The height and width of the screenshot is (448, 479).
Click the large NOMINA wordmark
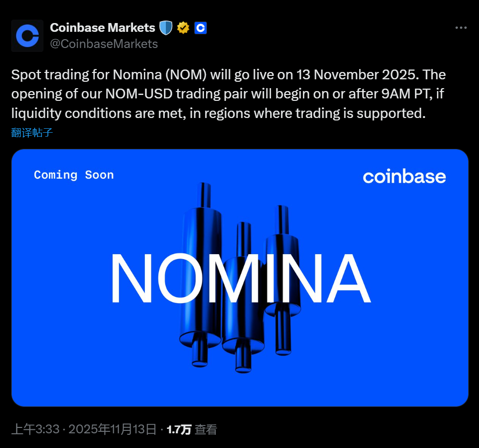[239, 278]
